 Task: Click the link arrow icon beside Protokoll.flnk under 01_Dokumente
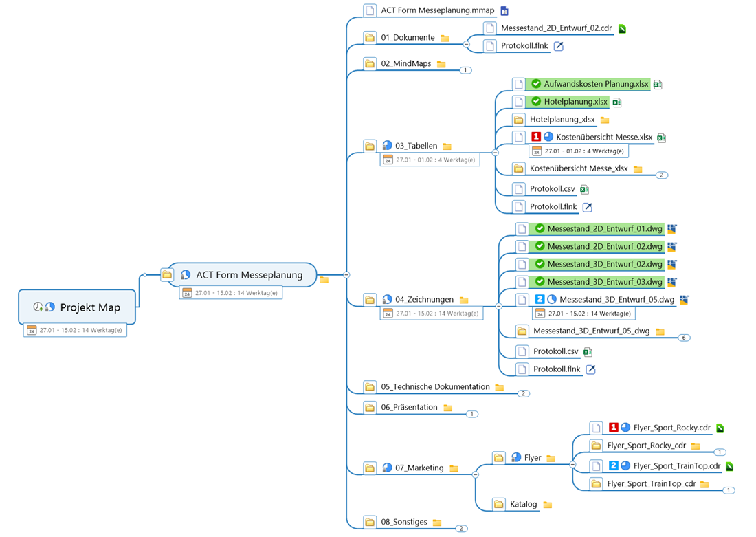(558, 46)
